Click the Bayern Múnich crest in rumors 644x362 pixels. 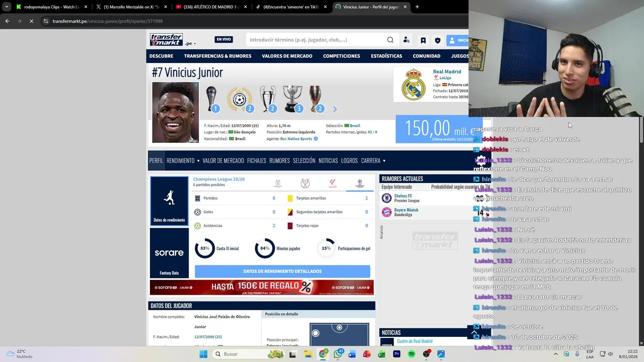386,212
